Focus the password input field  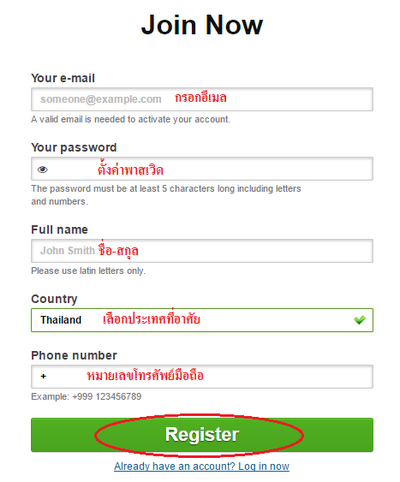pos(202,169)
